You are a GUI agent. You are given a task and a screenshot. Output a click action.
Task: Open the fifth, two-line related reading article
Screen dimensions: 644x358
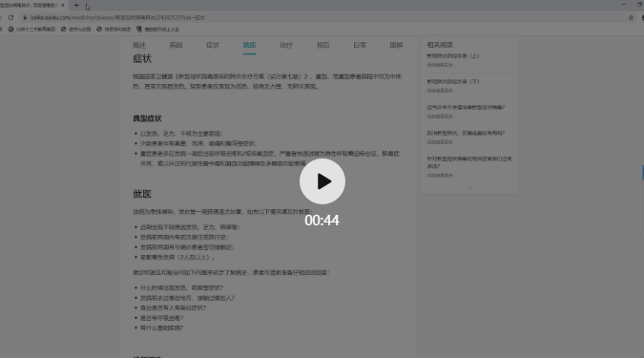[x=469, y=162]
